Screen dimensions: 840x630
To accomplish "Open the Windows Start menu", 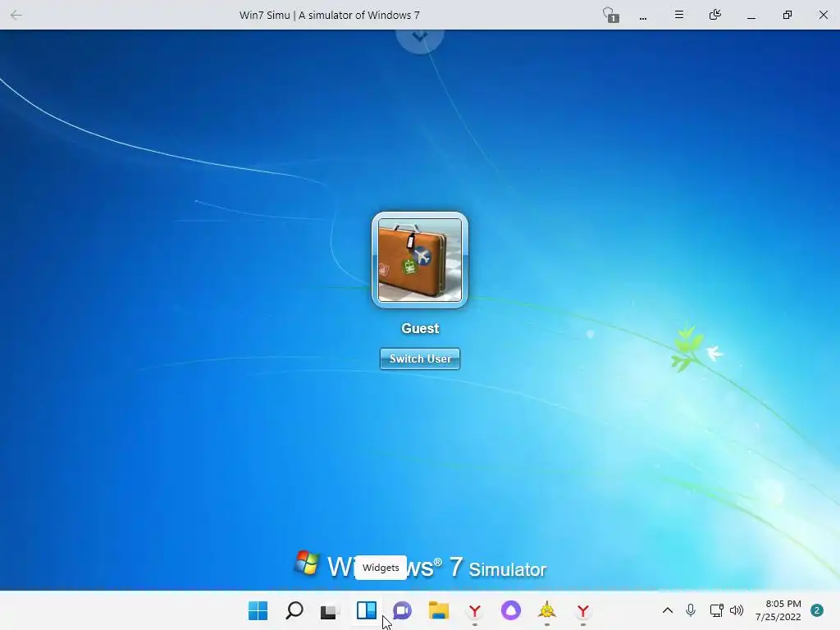I will click(x=258, y=610).
